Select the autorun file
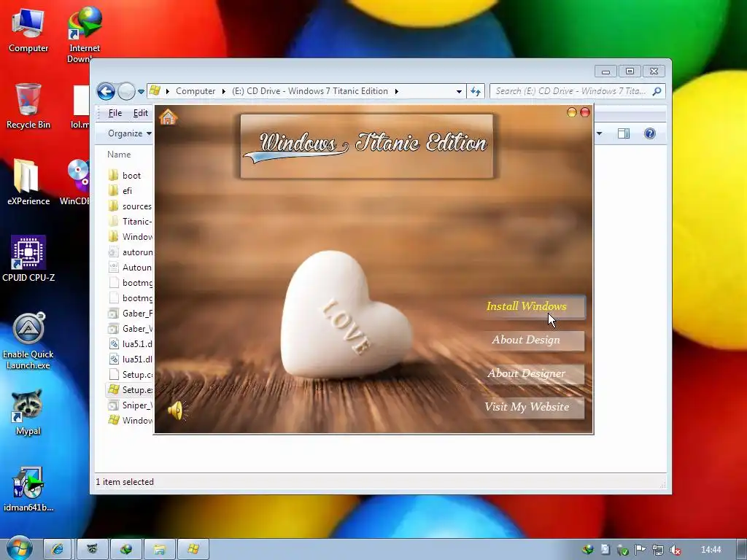 pyautogui.click(x=129, y=252)
